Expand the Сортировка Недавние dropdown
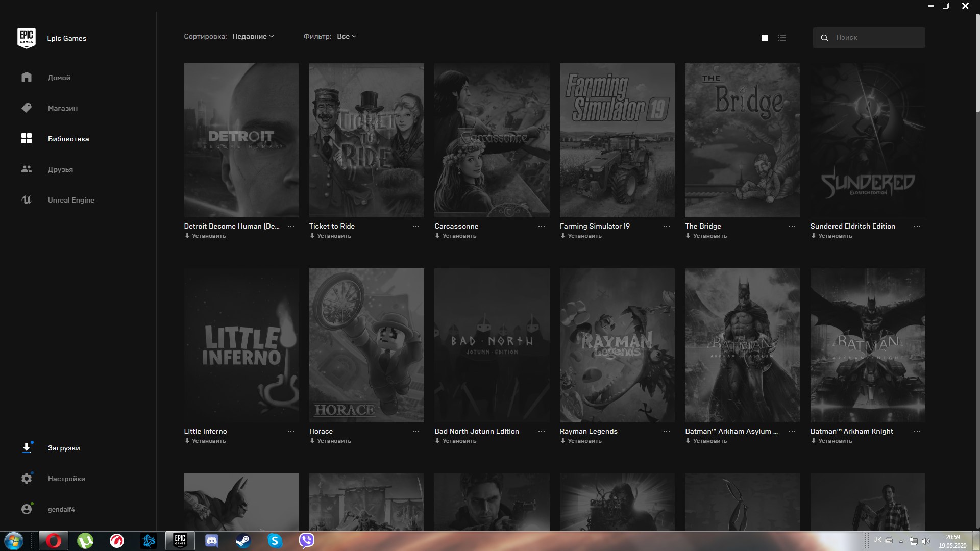This screenshot has width=980, height=551. tap(253, 37)
